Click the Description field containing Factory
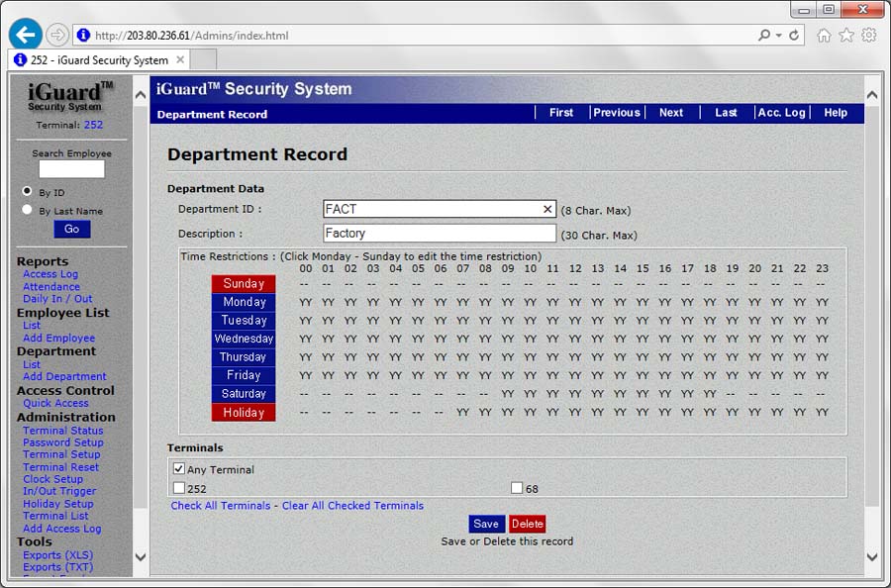Screen dimensions: 891x588 click(440, 233)
